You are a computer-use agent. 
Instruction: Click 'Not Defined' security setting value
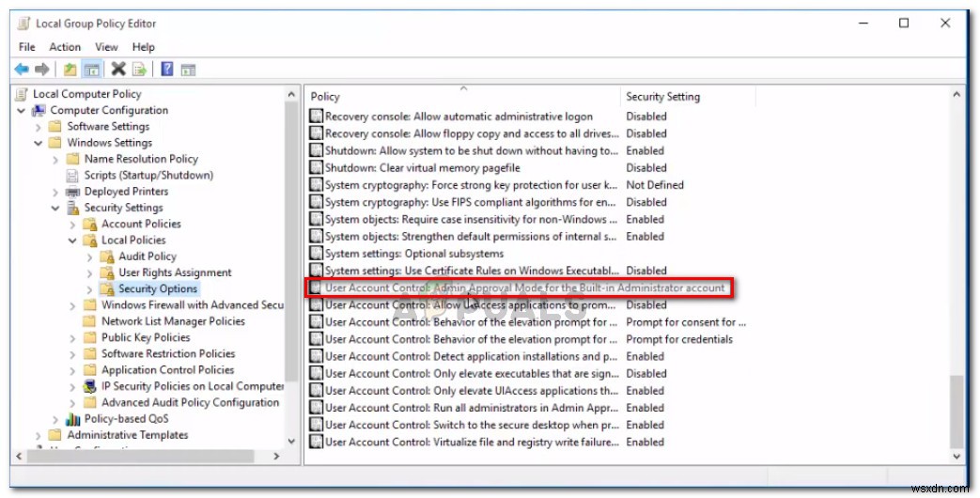tap(654, 185)
